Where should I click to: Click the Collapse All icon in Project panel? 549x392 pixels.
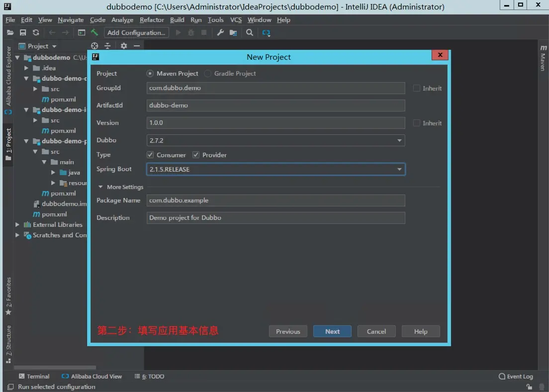point(107,46)
